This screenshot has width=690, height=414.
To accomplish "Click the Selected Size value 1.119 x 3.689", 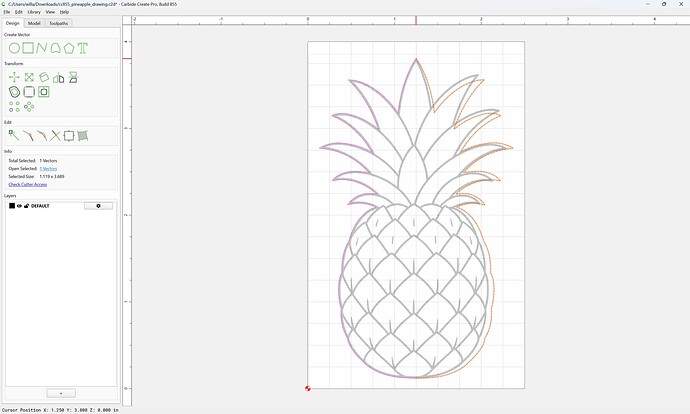I will pyautogui.click(x=52, y=176).
